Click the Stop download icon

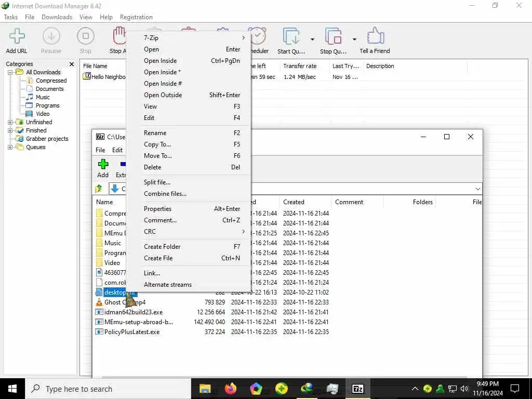(x=86, y=36)
